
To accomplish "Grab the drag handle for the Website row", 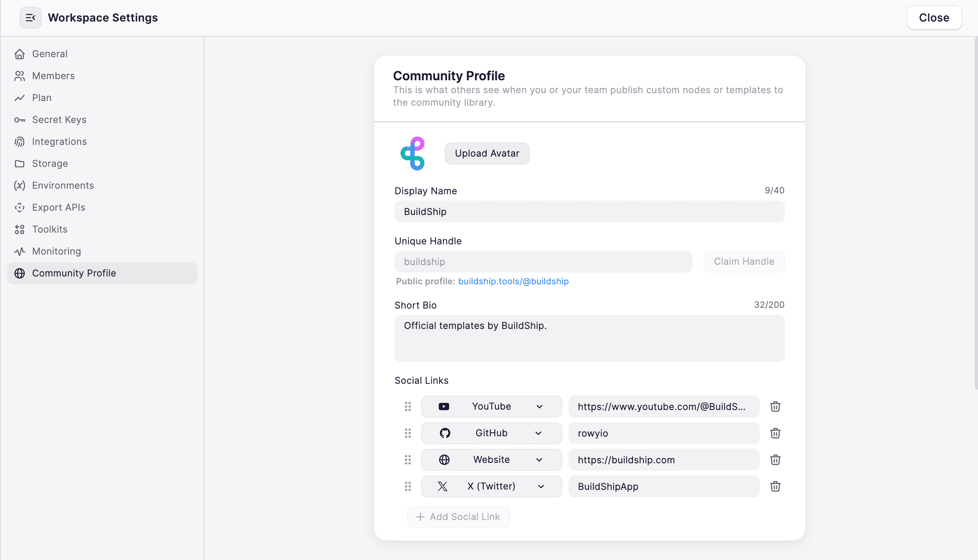I will 408,460.
